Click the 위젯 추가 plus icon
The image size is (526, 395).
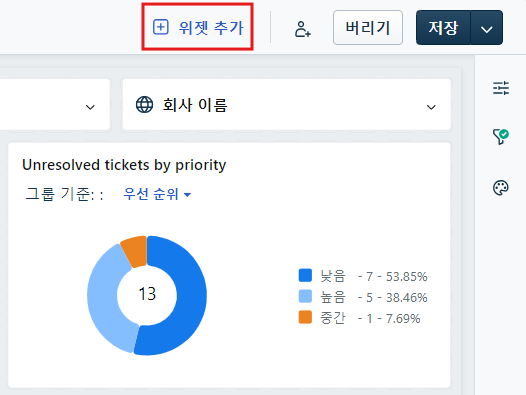point(161,27)
